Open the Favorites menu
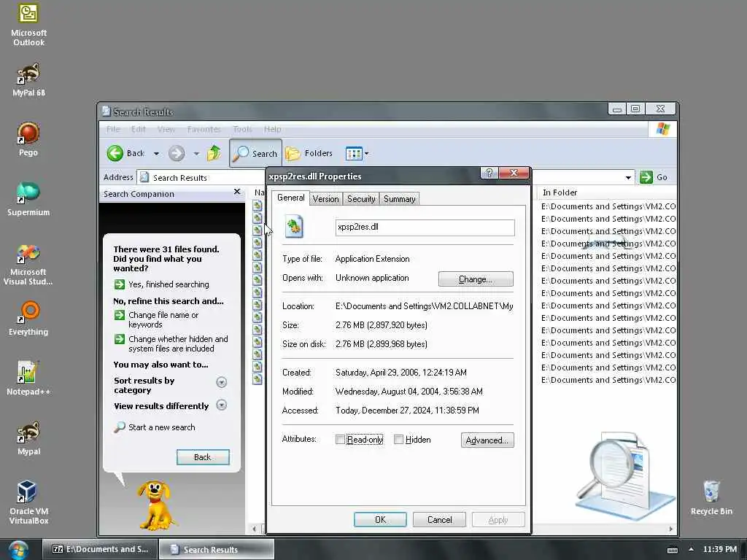Image resolution: width=747 pixels, height=560 pixels. coord(204,129)
